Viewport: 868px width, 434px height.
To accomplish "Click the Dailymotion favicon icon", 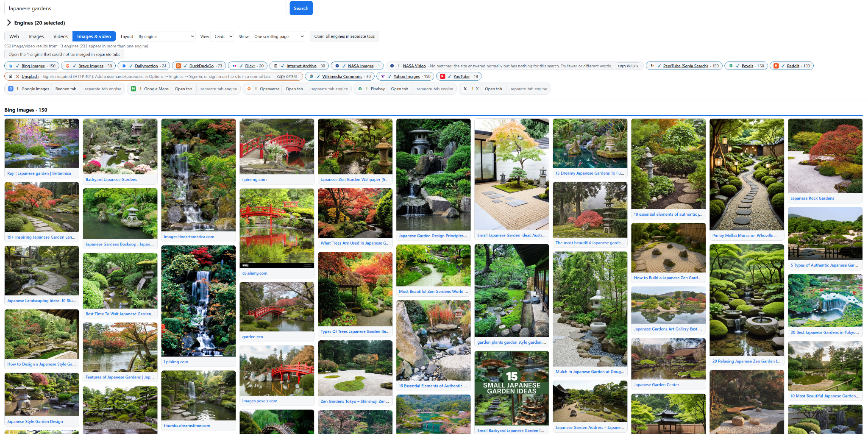I will click(x=124, y=66).
